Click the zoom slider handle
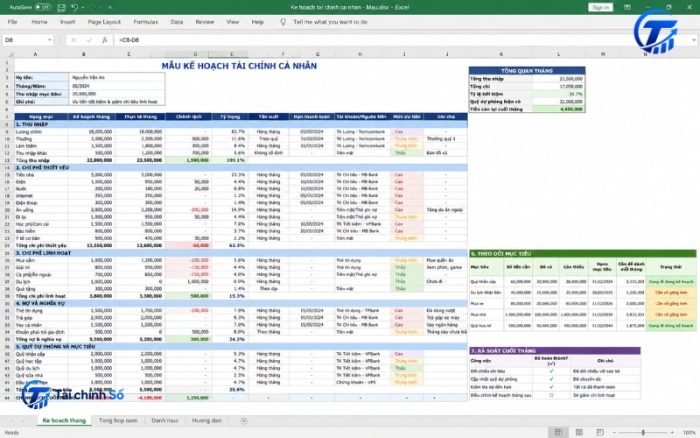Screen dimensions: 700x438 point(643,432)
